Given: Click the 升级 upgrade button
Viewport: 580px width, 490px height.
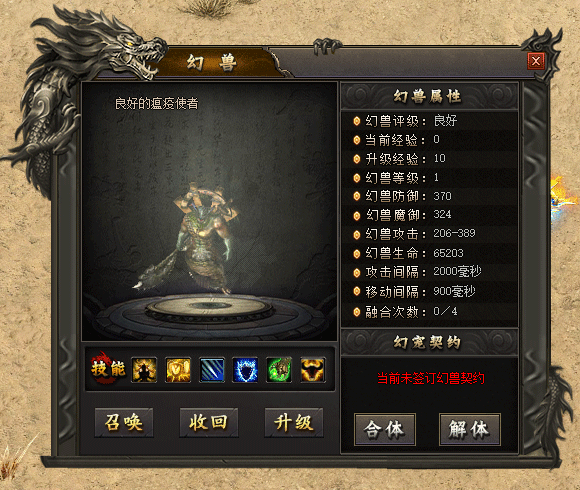Looking at the screenshot, I should pyautogui.click(x=294, y=422).
